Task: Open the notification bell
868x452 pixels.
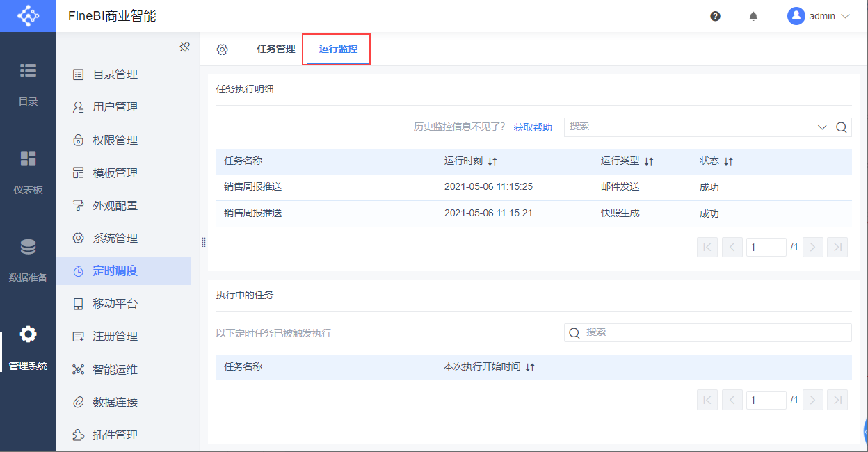Action: [x=753, y=16]
